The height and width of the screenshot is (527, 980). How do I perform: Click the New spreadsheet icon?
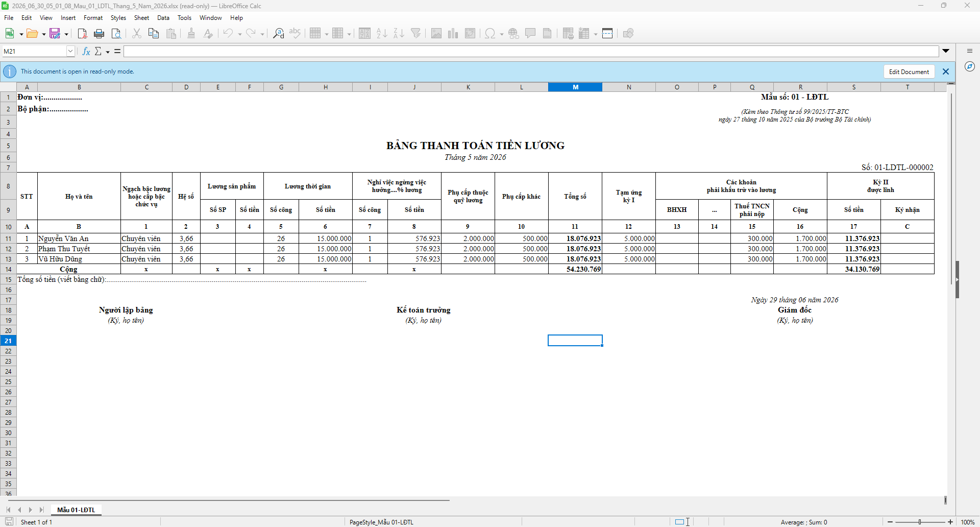[x=9, y=34]
